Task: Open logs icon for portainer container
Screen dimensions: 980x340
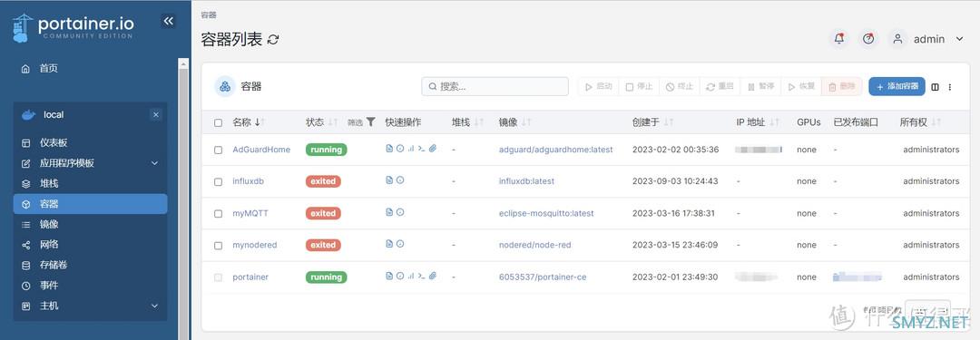Action: pyautogui.click(x=389, y=276)
